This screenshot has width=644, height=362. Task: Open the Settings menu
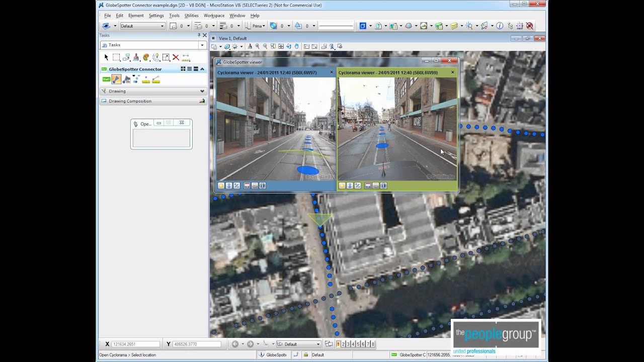click(156, 16)
